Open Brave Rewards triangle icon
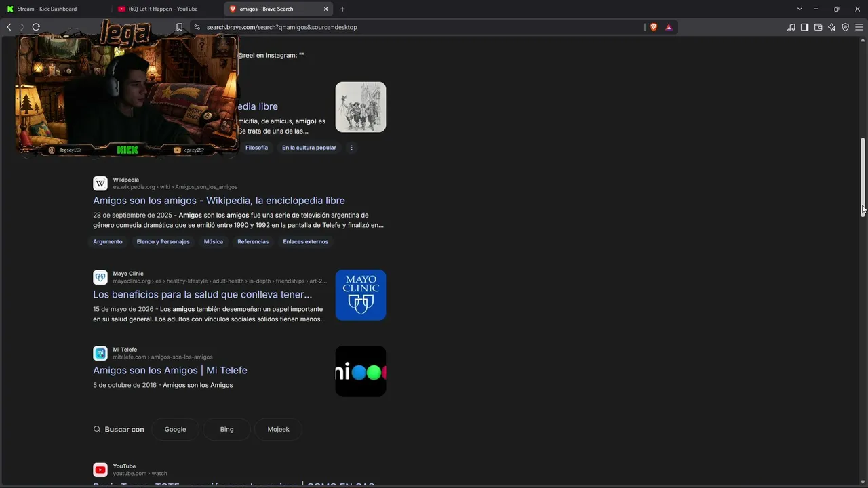Viewport: 868px width, 488px height. (669, 27)
